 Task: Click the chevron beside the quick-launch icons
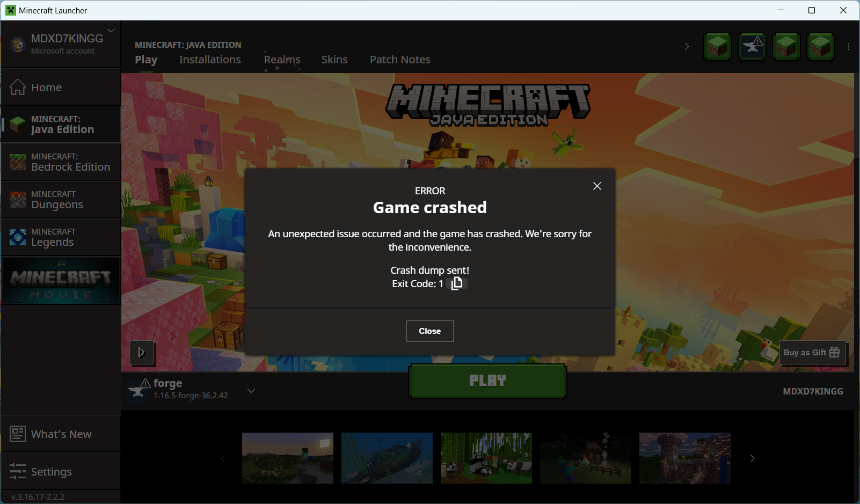[x=687, y=47]
